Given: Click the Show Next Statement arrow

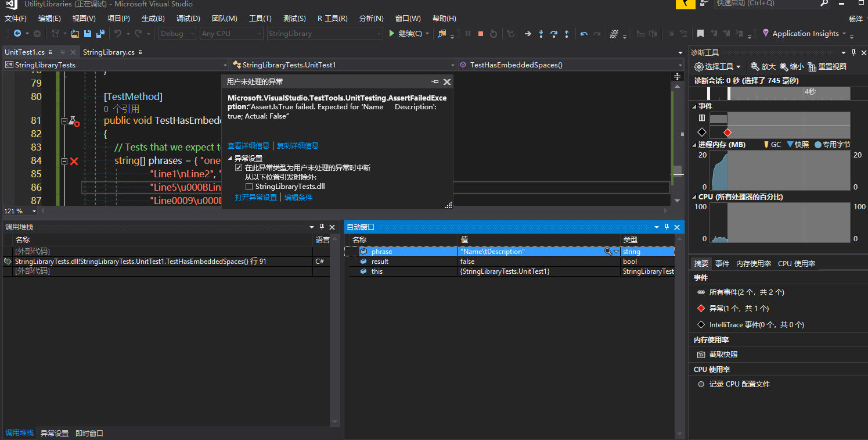Looking at the screenshot, I should pos(528,34).
